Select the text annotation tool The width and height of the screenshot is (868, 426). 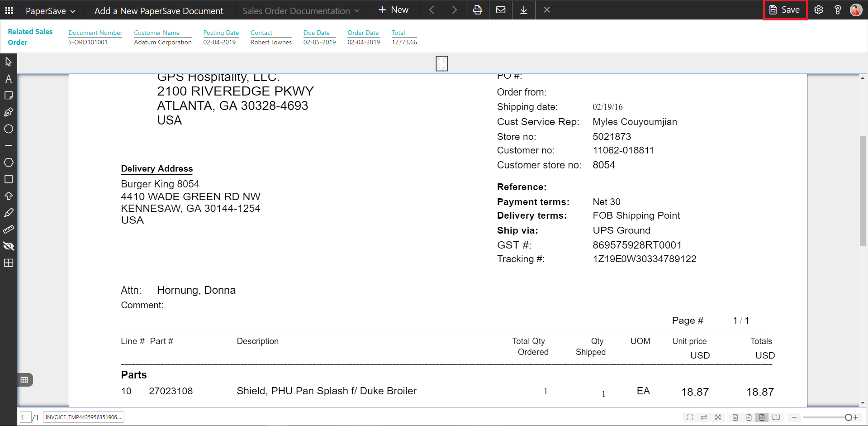(9, 79)
